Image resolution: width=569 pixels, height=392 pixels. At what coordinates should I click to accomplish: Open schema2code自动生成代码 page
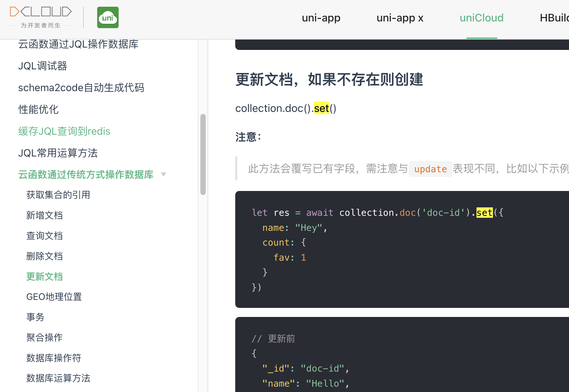coord(81,88)
